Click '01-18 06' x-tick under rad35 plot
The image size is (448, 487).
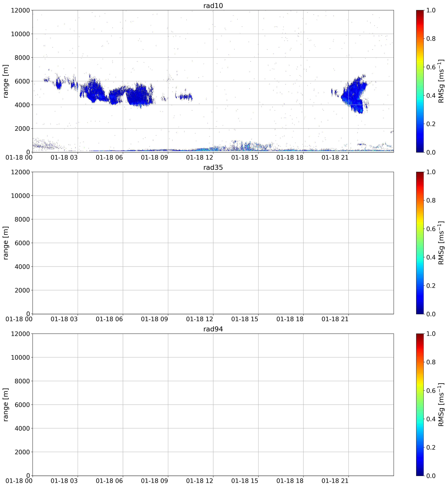click(109, 319)
